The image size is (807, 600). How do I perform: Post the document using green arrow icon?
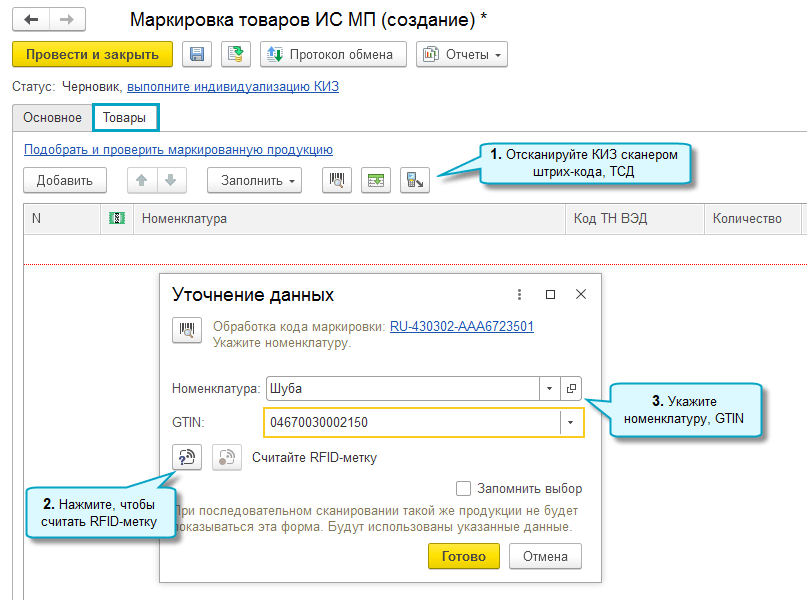236,54
